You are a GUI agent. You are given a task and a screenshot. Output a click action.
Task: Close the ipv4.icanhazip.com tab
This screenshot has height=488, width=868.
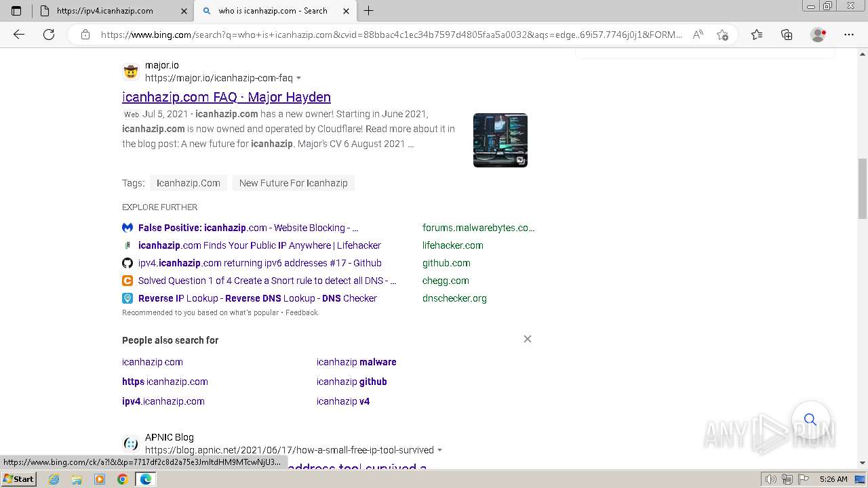pyautogui.click(x=184, y=11)
